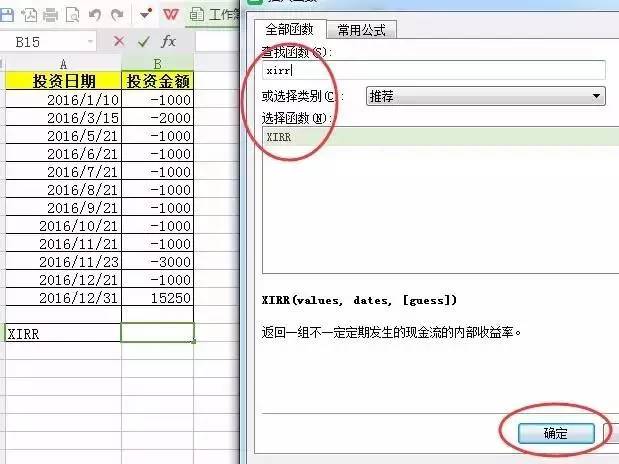Select the cell 2016/1/10
The width and height of the screenshot is (619, 464).
click(x=63, y=99)
